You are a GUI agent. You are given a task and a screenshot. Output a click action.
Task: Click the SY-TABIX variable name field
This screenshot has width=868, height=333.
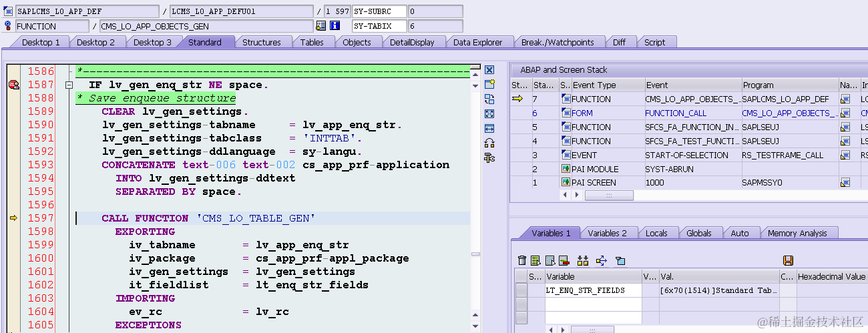click(379, 26)
